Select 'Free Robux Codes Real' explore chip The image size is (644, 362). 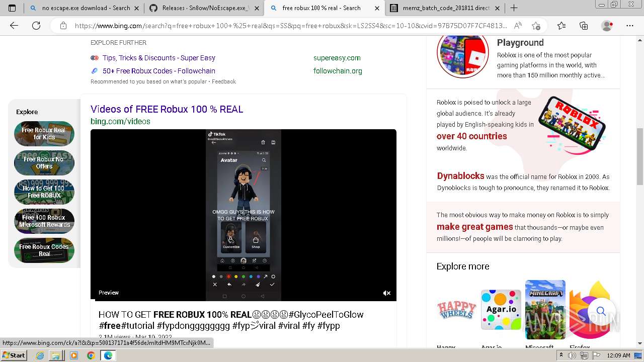[44, 250]
